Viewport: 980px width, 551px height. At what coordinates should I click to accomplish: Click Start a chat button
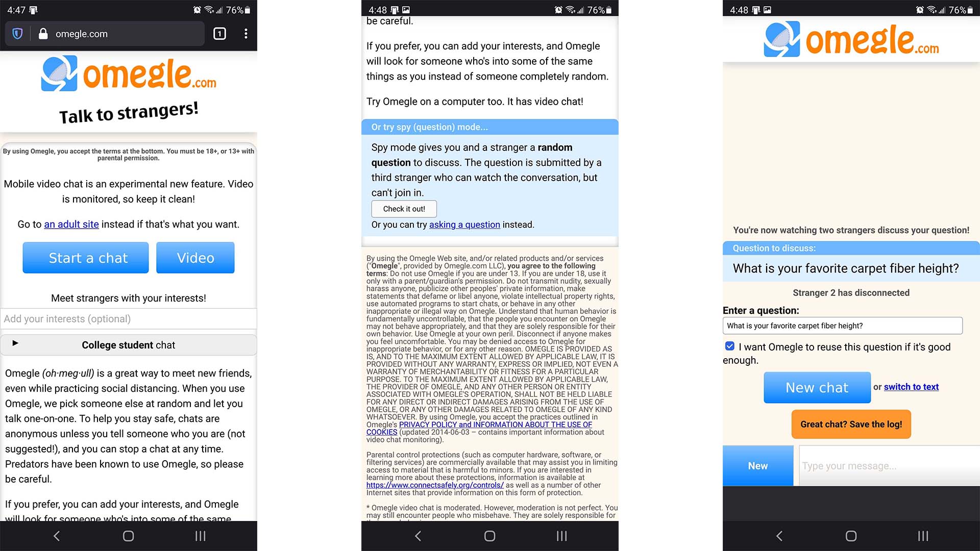pyautogui.click(x=86, y=257)
